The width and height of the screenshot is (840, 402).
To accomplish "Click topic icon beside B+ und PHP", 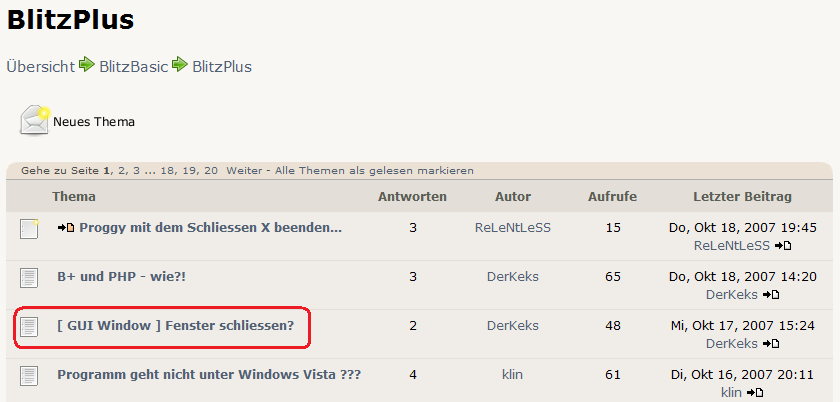I will (29, 278).
